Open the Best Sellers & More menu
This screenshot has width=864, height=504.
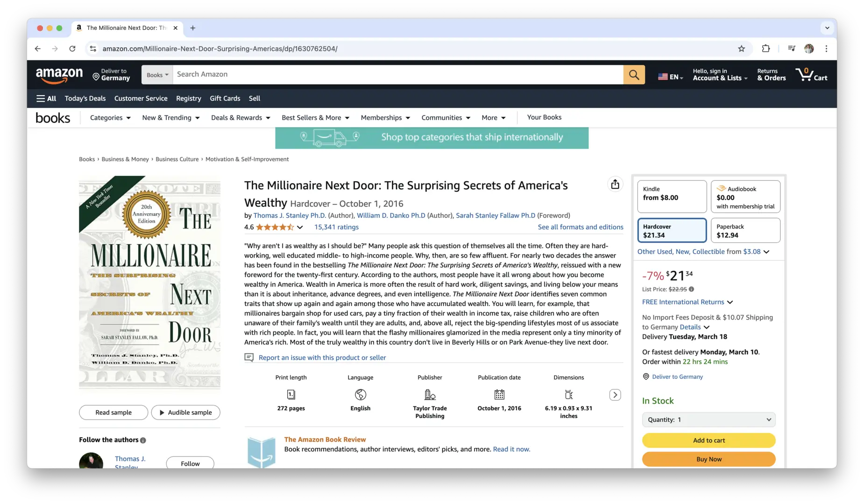(315, 118)
